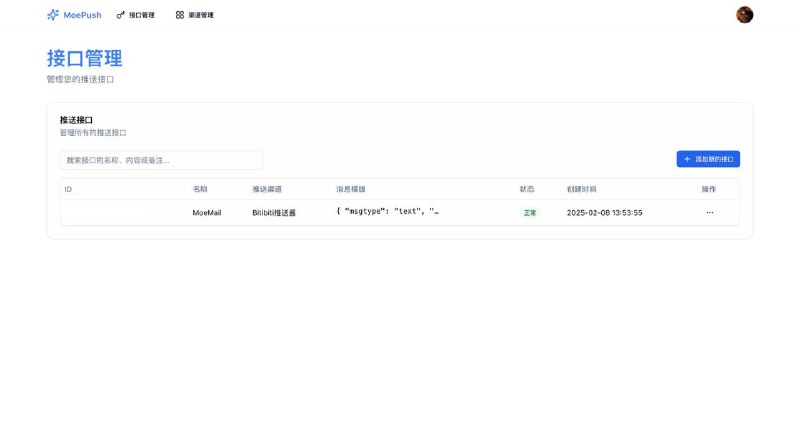
Task: Click the grid icon beside 渠道管理
Action: [x=179, y=15]
